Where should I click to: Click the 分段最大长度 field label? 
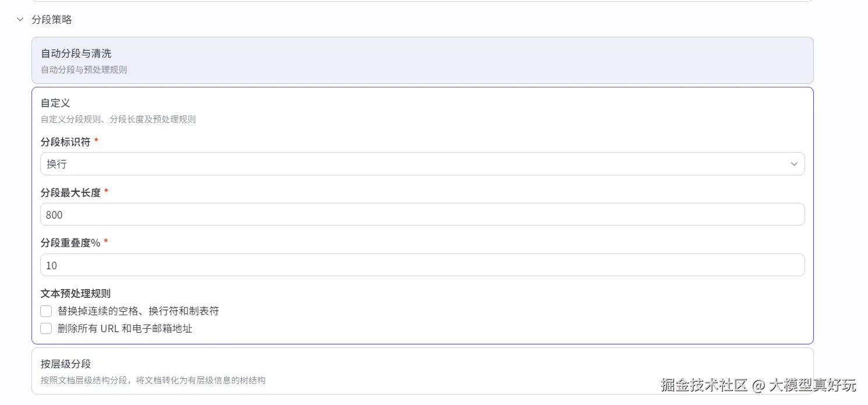tap(70, 192)
